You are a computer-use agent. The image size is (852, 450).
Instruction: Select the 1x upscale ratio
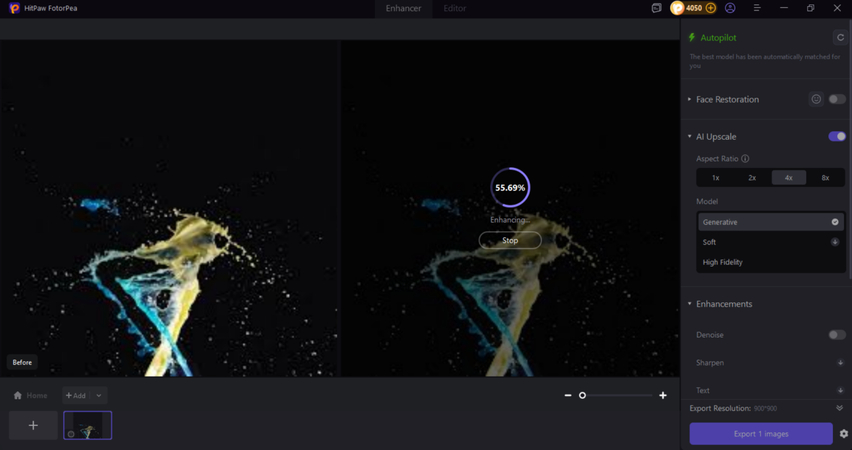pyautogui.click(x=716, y=178)
